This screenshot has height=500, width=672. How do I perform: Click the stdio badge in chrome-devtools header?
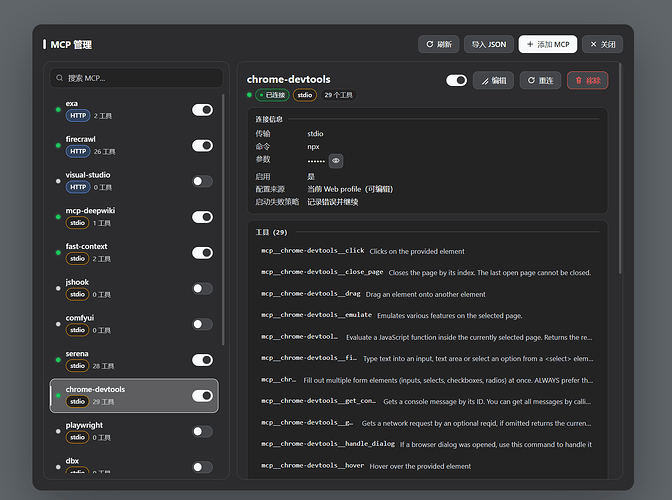click(x=305, y=95)
